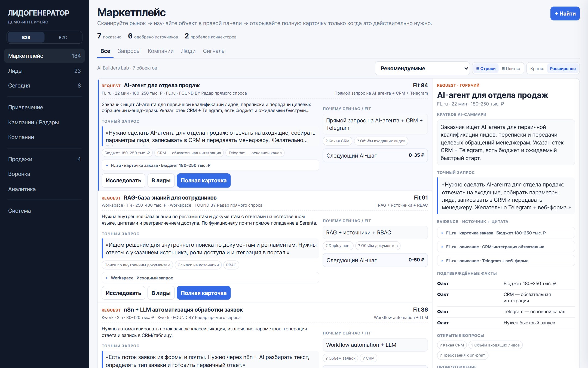This screenshot has height=368, width=588.
Task: Open the Компании tab
Action: click(161, 51)
